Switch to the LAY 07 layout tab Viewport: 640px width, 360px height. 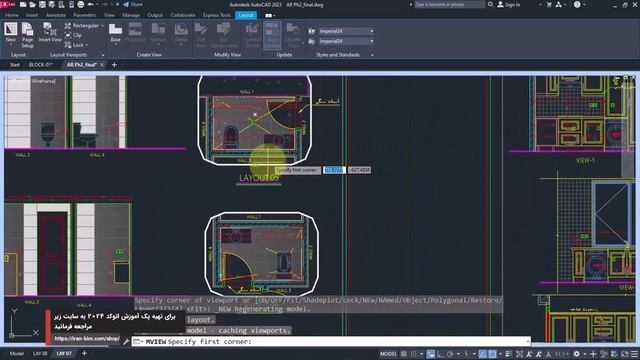pos(64,353)
